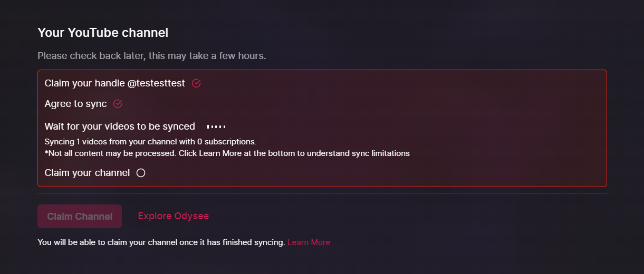This screenshot has height=274, width=644.
Task: Click the checkmark icon beside the @testesttest handle
Action: (196, 83)
